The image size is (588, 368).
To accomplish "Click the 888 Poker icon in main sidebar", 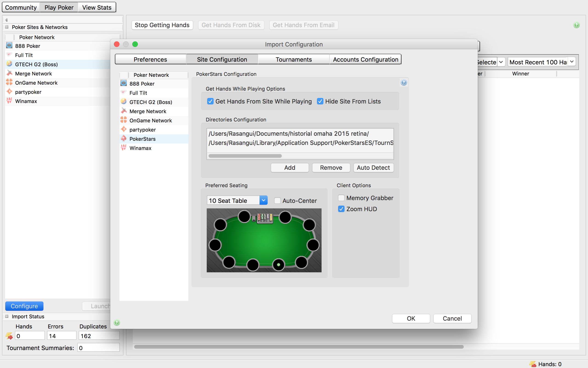I will (9, 46).
